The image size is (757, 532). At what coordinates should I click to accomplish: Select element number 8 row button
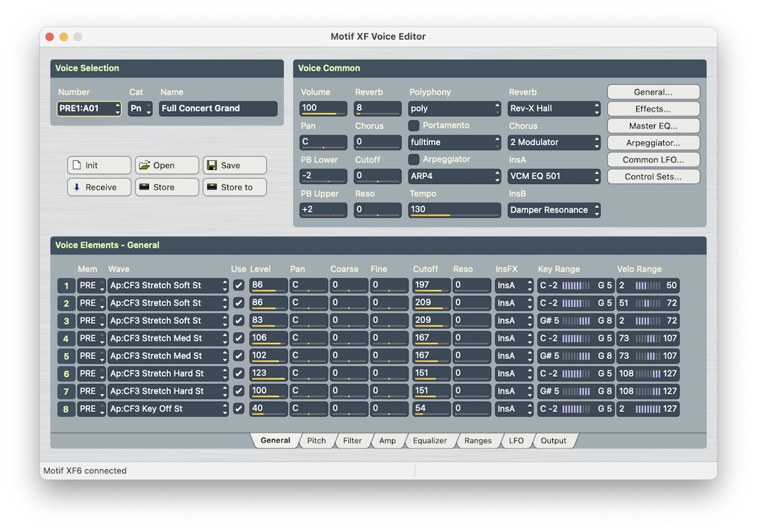point(66,409)
